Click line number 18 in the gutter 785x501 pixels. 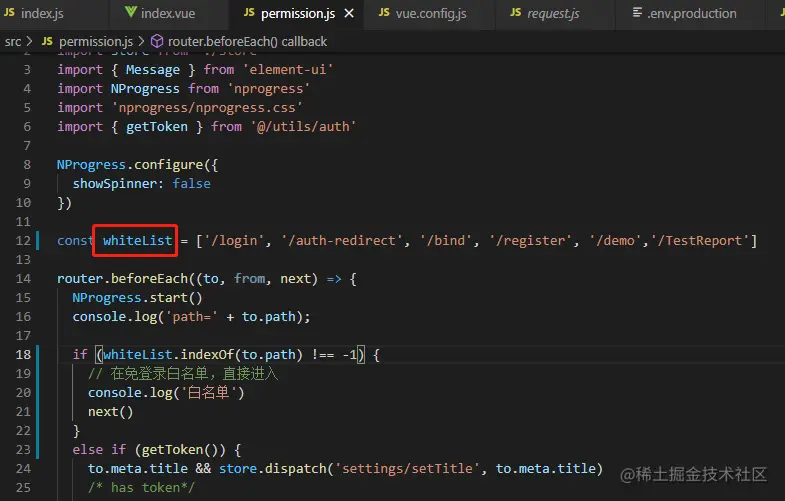click(23, 355)
